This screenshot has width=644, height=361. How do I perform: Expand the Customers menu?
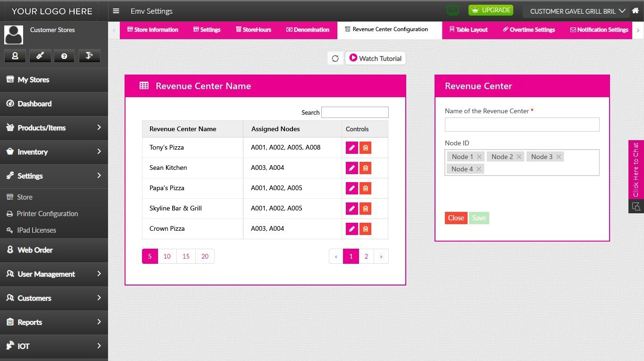54,298
